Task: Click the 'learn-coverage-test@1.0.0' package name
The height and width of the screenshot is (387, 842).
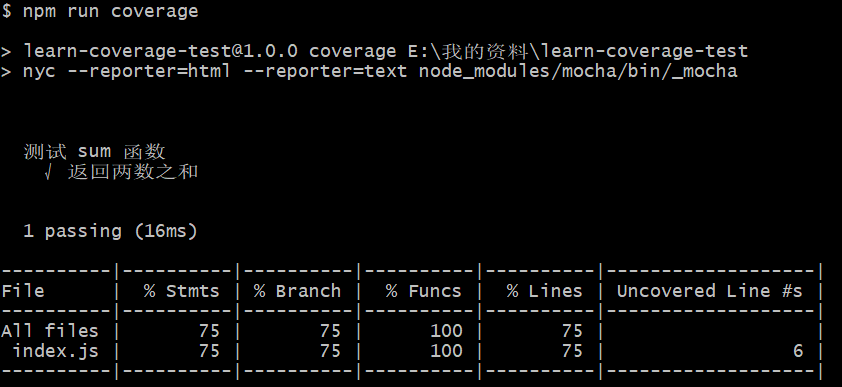Action: [160, 51]
